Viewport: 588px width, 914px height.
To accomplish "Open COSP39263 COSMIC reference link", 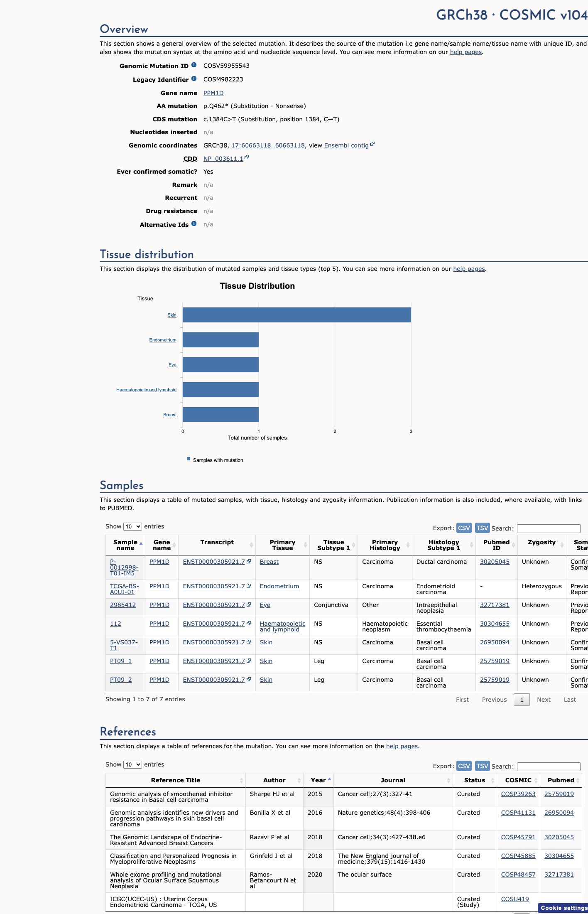I will point(518,794).
